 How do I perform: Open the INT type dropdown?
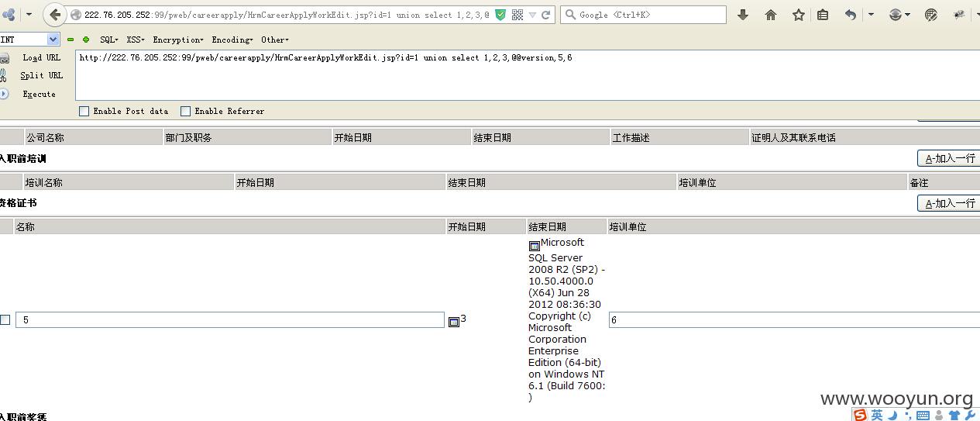coord(53,40)
